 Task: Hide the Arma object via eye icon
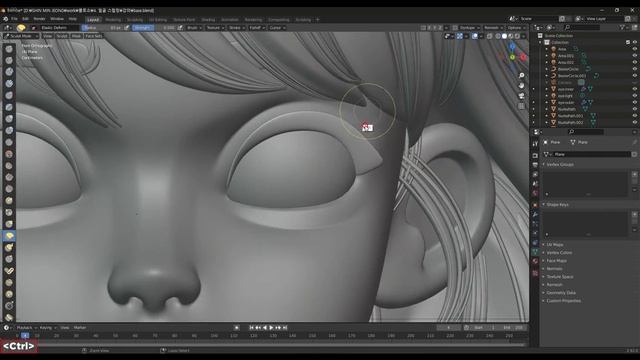point(635,49)
